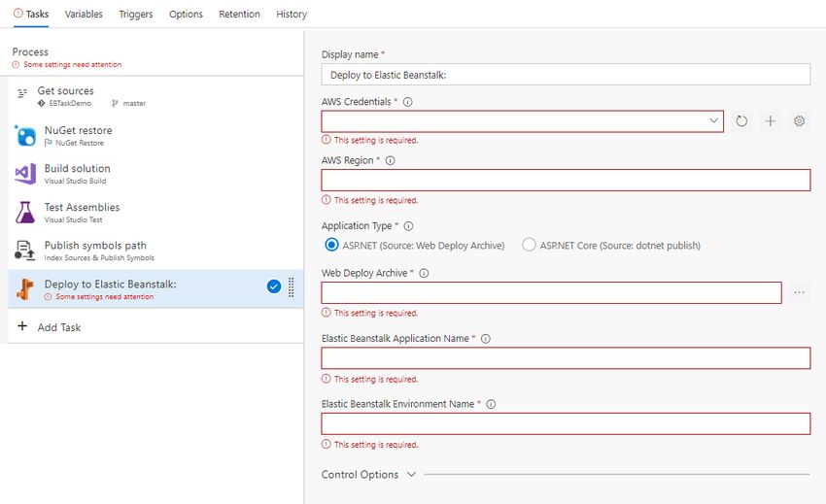Click the Elastic Beanstalk Application Name field
The height and width of the screenshot is (504, 826).
click(566, 358)
